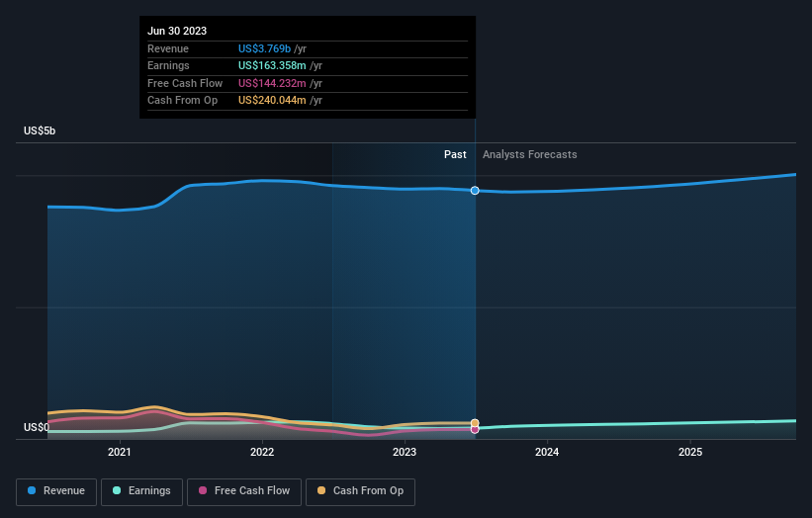Click the 2022 x-axis label
The image size is (812, 518).
[262, 452]
